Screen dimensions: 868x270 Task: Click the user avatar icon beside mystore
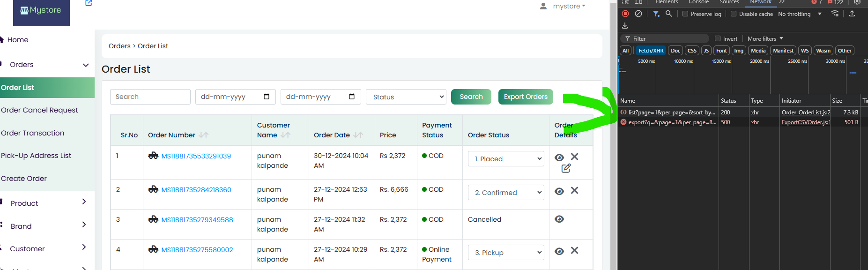coord(543,6)
